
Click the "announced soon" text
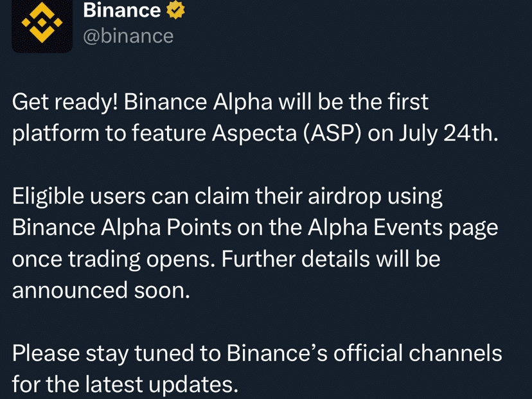(101, 290)
